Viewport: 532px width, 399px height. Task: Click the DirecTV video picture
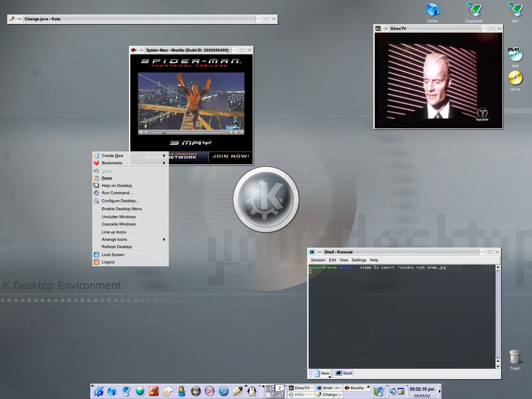tap(438, 80)
